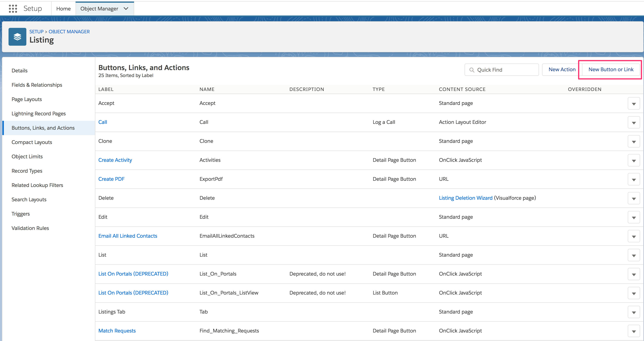This screenshot has width=644, height=341.
Task: Switch to the Home tab
Action: (x=63, y=8)
